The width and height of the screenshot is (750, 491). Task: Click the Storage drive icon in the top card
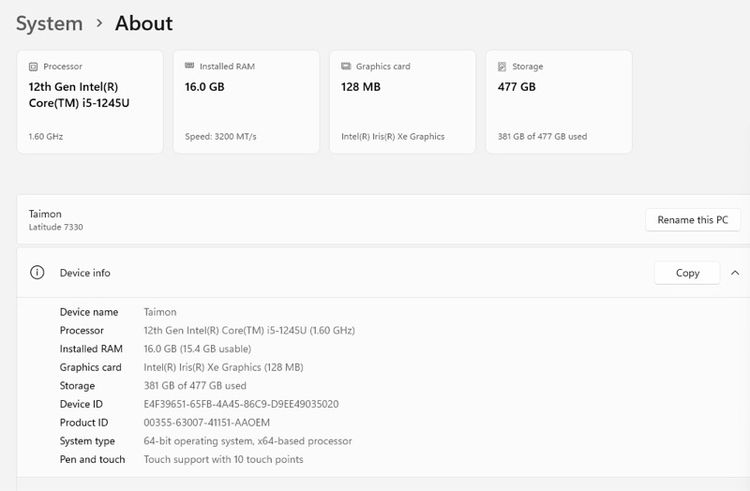pyautogui.click(x=502, y=67)
